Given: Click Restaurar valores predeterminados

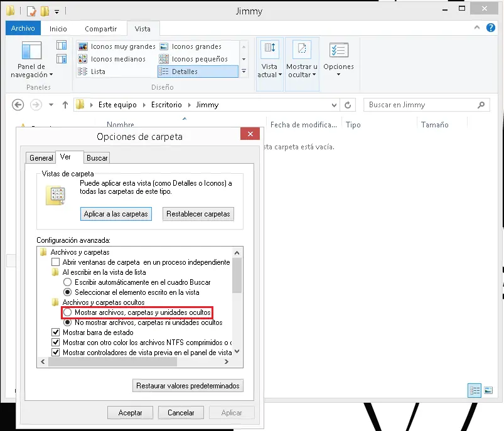Looking at the screenshot, I should click(188, 386).
